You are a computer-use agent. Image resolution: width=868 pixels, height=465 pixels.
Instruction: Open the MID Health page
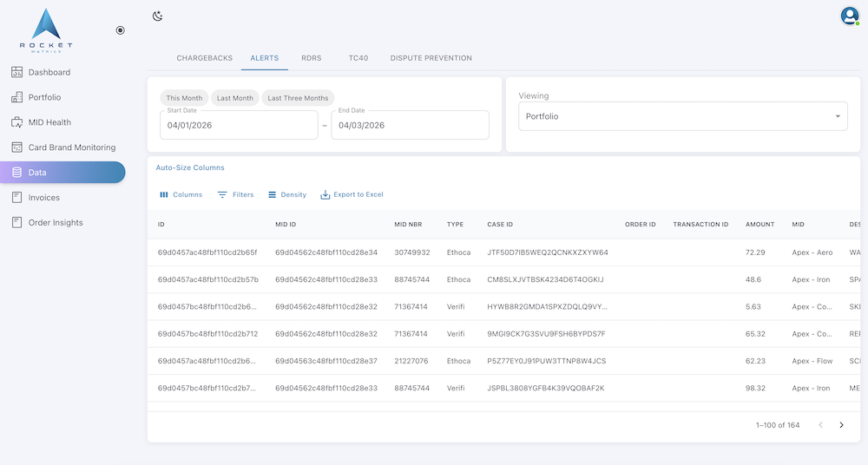pyautogui.click(x=49, y=122)
